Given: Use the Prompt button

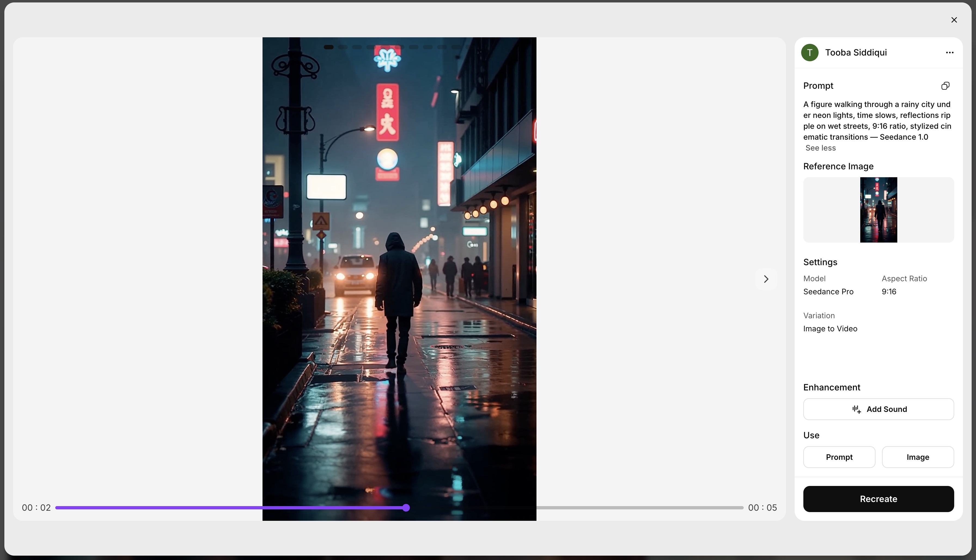Looking at the screenshot, I should tap(839, 457).
